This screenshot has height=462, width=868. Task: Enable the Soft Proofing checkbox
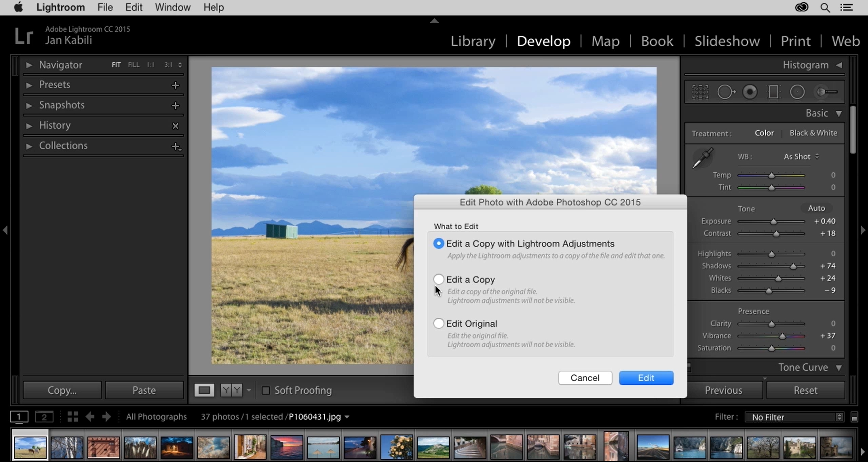266,391
